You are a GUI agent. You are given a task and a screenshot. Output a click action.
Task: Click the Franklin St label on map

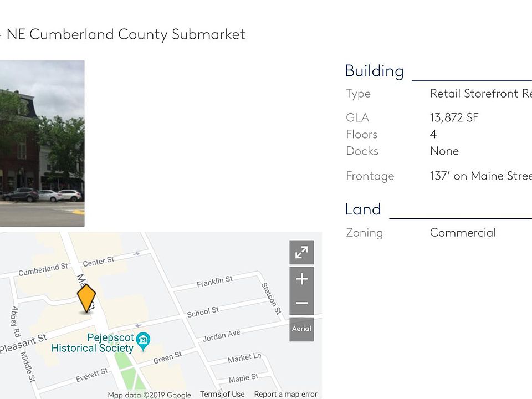pyautogui.click(x=214, y=282)
